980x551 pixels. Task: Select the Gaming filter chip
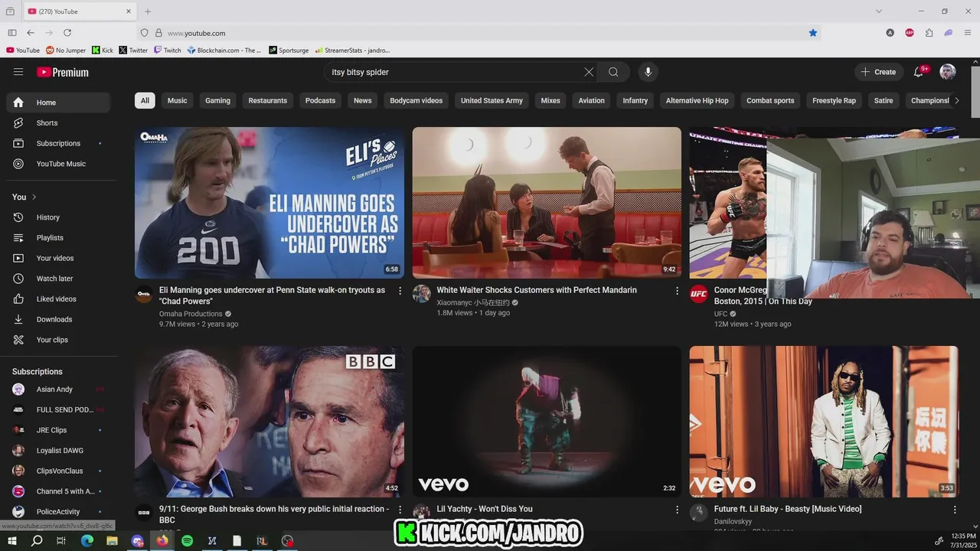pyautogui.click(x=217, y=100)
